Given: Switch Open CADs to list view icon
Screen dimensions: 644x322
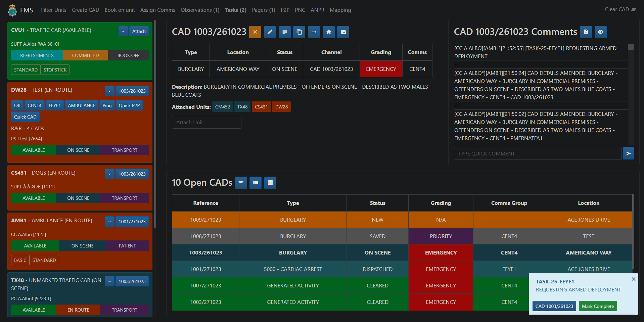Looking at the screenshot, I should tap(256, 183).
